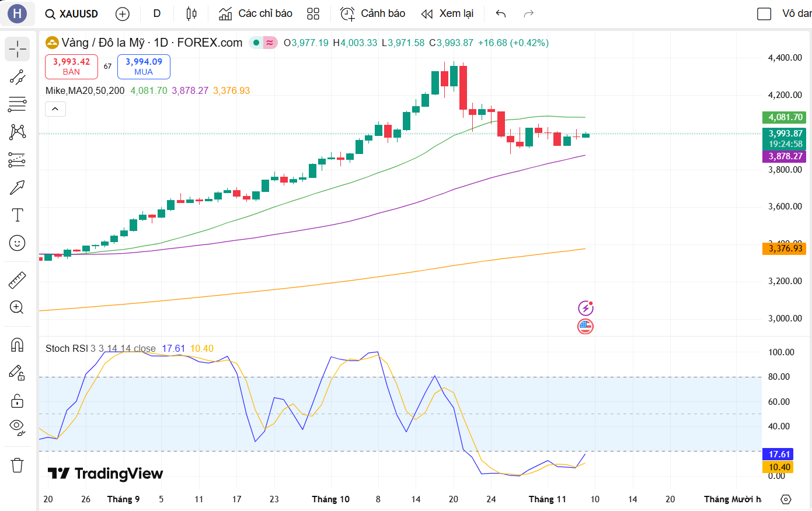Open the emoji icons tool
812x511 pixels.
click(18, 243)
